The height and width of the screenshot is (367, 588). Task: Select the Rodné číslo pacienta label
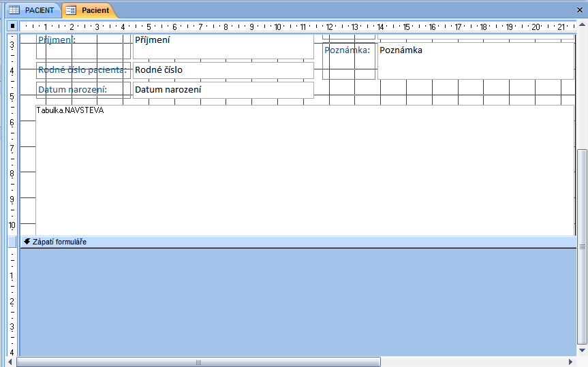click(83, 70)
